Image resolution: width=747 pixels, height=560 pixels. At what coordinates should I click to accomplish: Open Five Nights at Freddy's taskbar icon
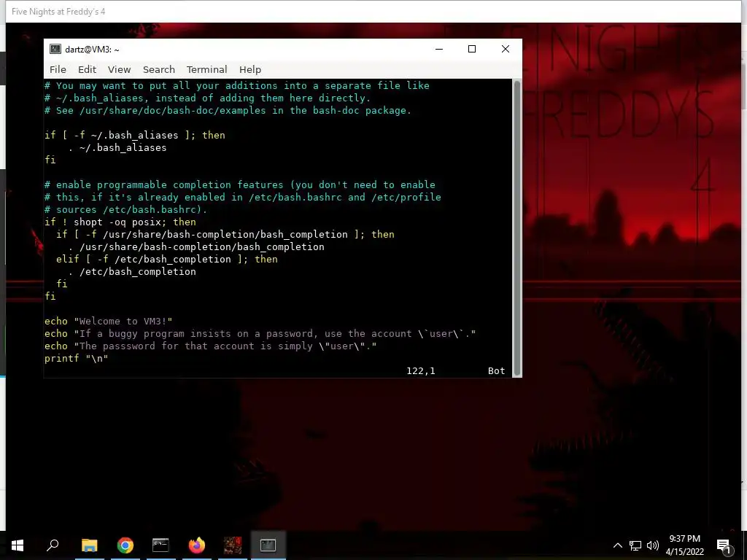[233, 545]
